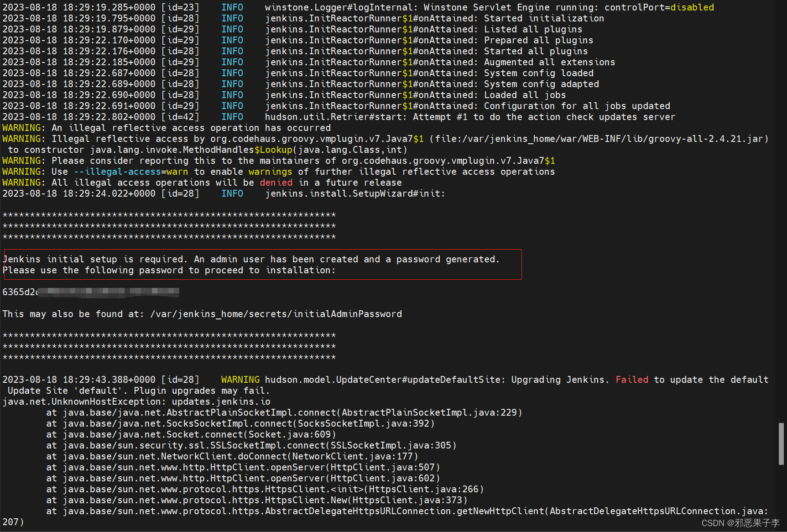The height and width of the screenshot is (532, 787).
Task: Click the groovy-all-2.4.21.jar file path
Action: [x=599, y=139]
